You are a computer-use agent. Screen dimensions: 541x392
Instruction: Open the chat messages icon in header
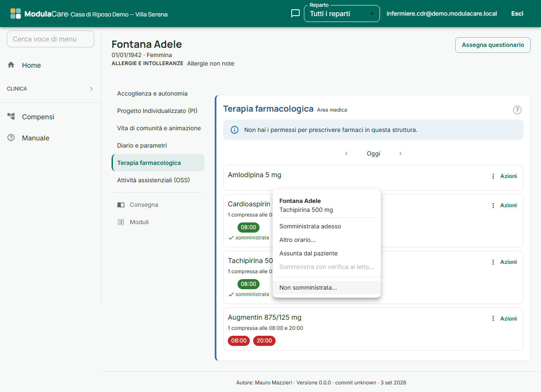(x=295, y=14)
